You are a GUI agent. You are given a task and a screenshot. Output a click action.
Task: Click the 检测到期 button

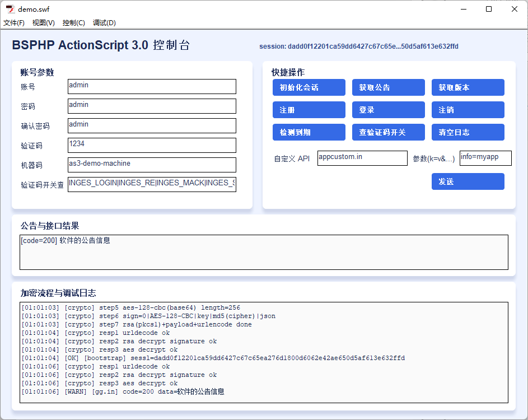pos(309,132)
